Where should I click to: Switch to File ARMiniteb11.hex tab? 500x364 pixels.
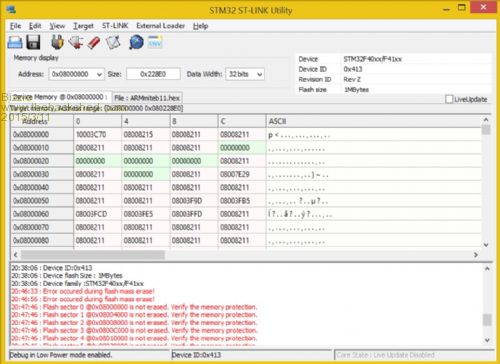(x=147, y=98)
